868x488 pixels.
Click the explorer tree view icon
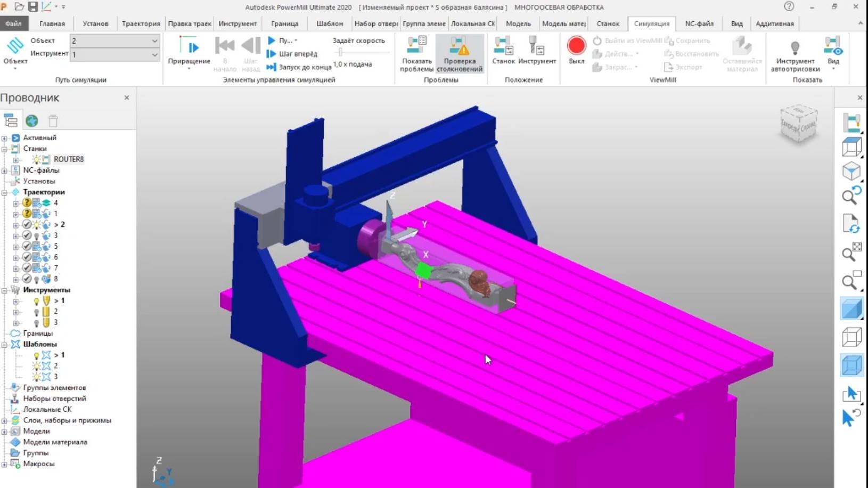tap(11, 120)
